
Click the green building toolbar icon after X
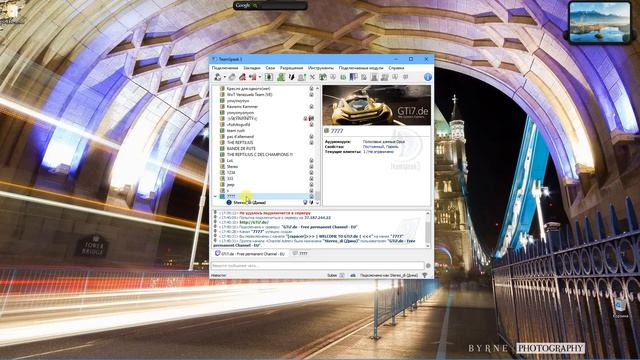323,77
